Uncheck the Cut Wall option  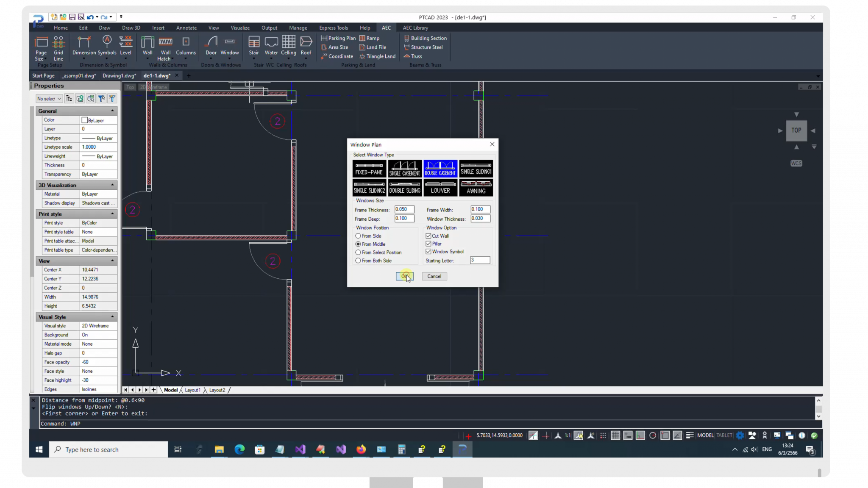click(x=428, y=236)
